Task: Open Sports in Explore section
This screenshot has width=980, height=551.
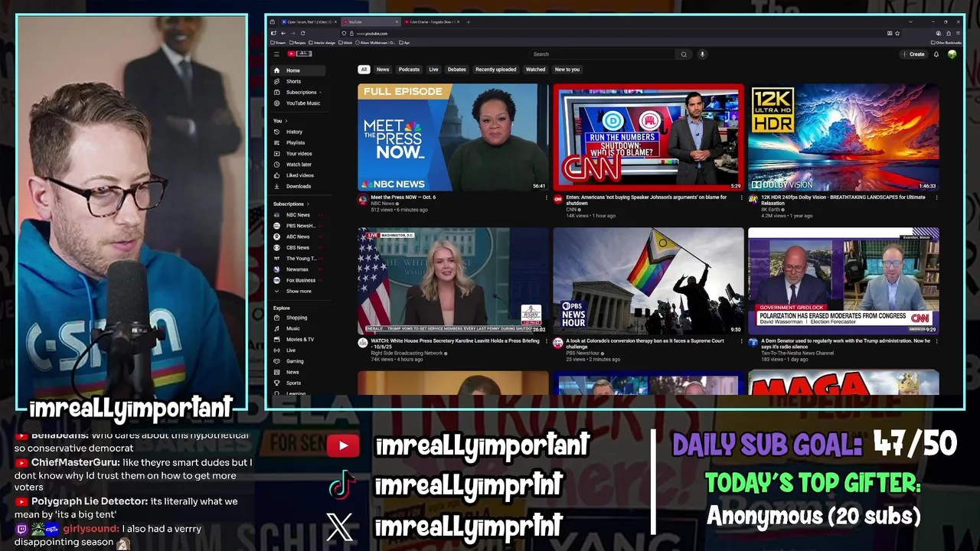Action: point(299,383)
